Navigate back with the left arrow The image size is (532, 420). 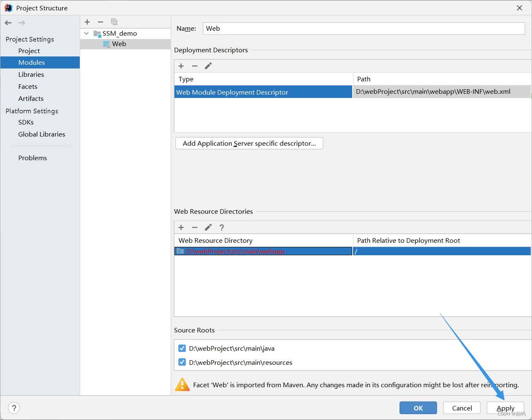click(8, 23)
